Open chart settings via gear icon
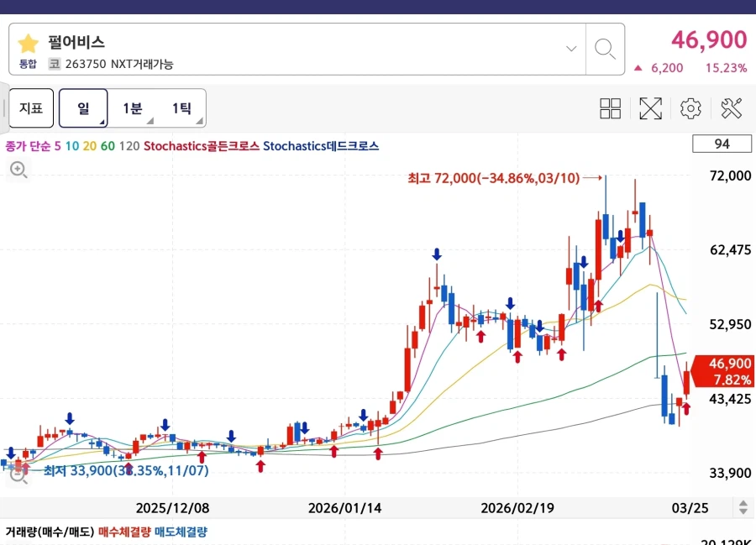Image resolution: width=756 pixels, height=545 pixels. 690,107
